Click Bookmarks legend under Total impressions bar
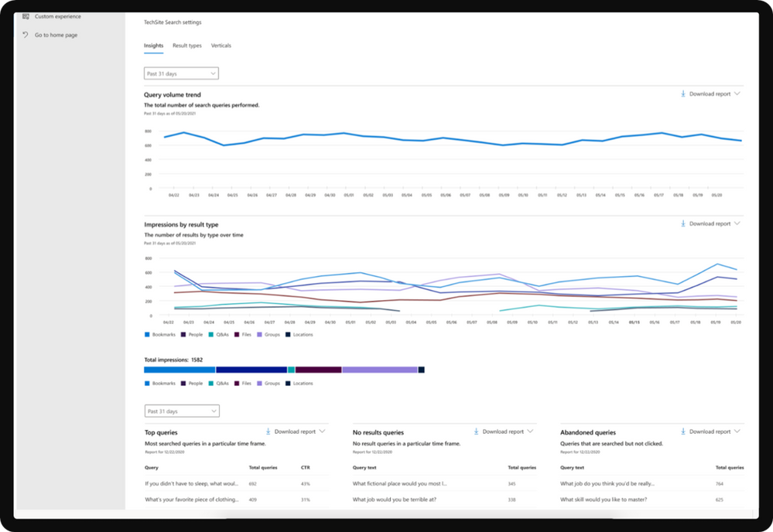 pyautogui.click(x=159, y=384)
